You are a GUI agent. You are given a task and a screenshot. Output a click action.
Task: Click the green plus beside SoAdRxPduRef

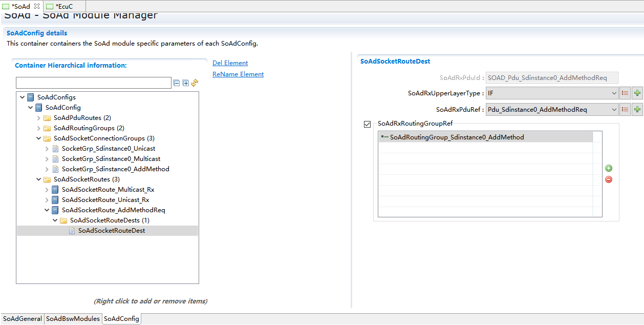pyautogui.click(x=637, y=110)
